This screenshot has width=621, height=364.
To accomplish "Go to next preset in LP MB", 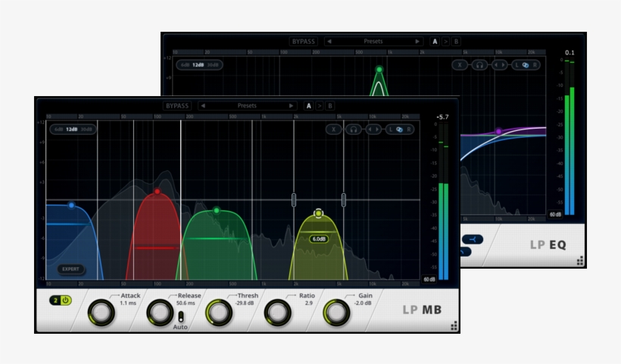I will [x=291, y=106].
